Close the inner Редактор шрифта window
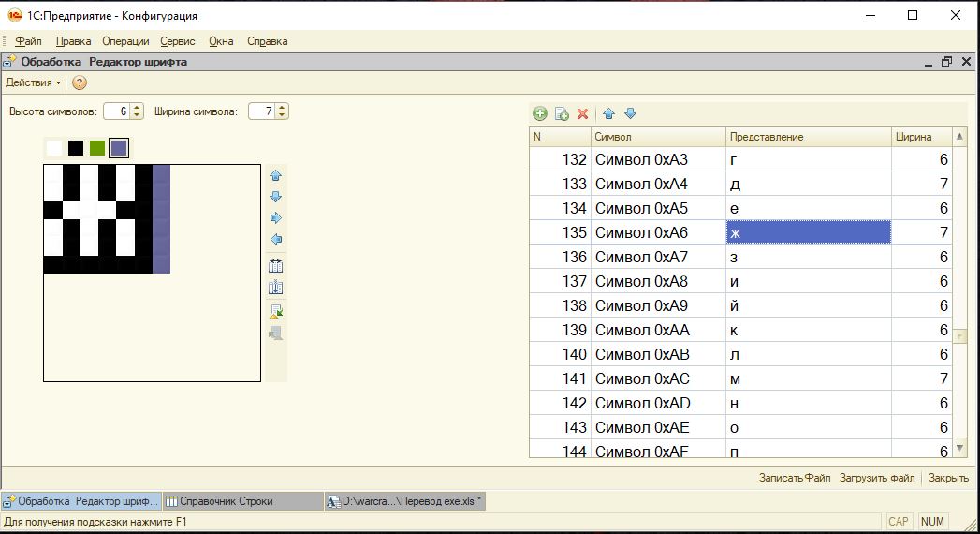This screenshot has height=534, width=980. (x=966, y=61)
